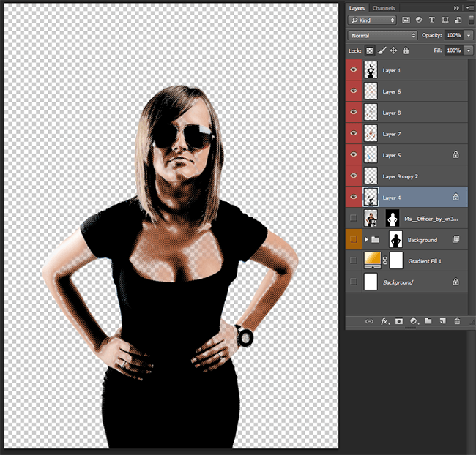Open the Opacity slider arrow
Image resolution: width=476 pixels, height=455 pixels.
tap(469, 35)
